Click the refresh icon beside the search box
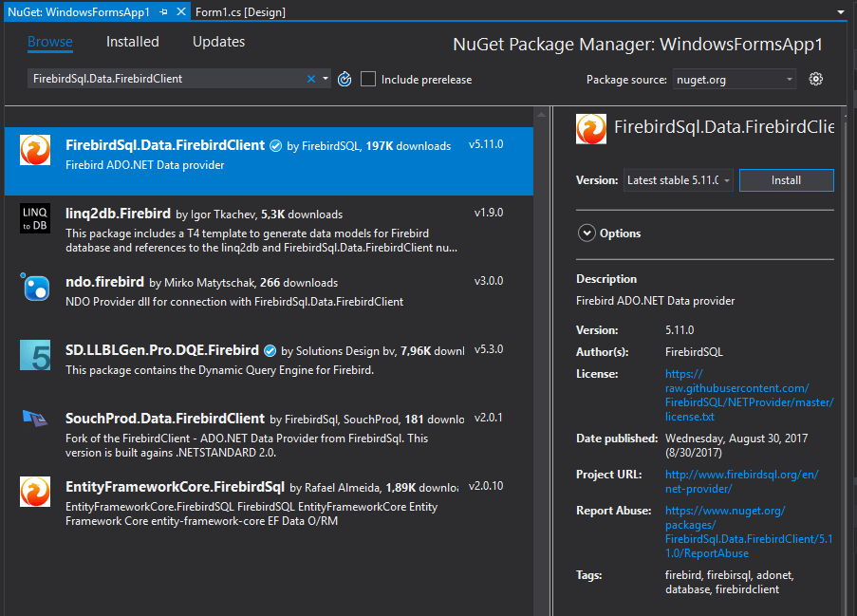857x616 pixels. [x=345, y=79]
